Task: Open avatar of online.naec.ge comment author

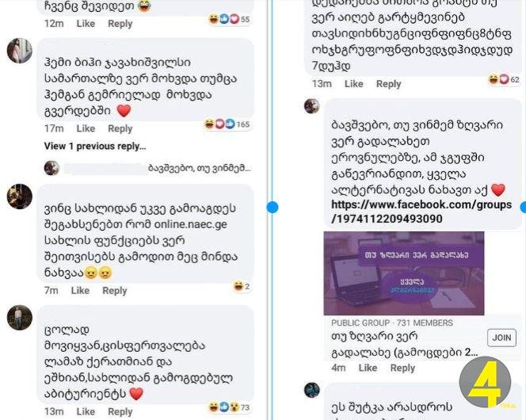Action: point(20,197)
